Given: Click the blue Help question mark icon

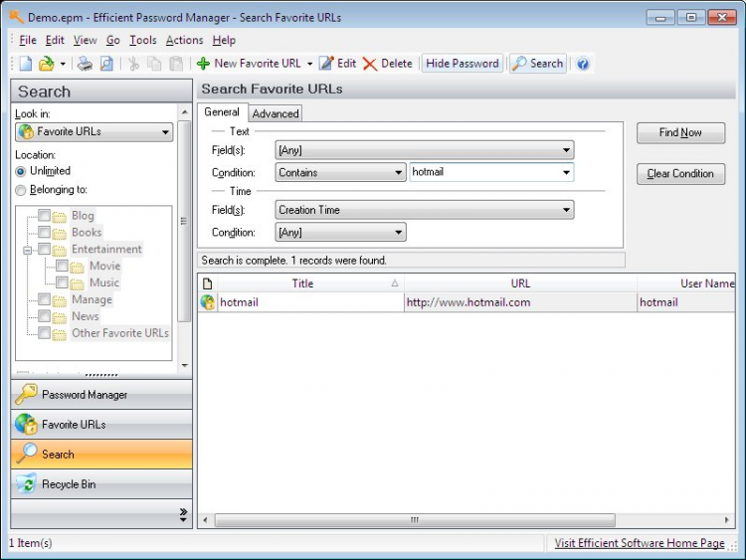Looking at the screenshot, I should point(583,64).
